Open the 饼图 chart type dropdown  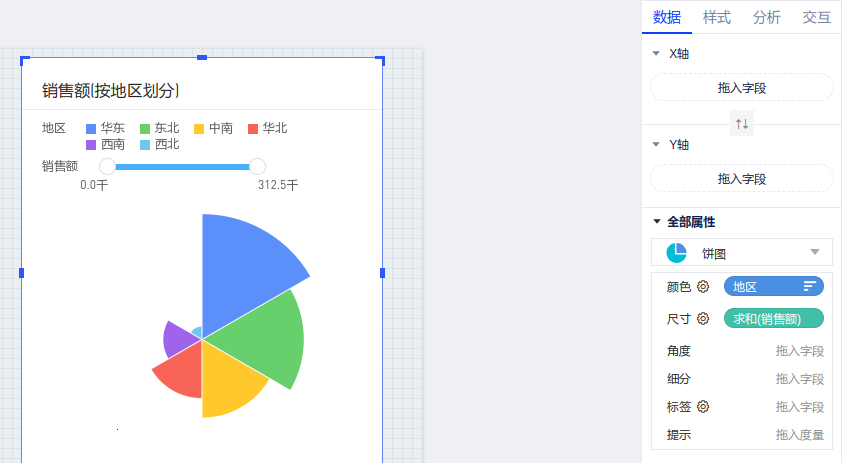point(814,252)
